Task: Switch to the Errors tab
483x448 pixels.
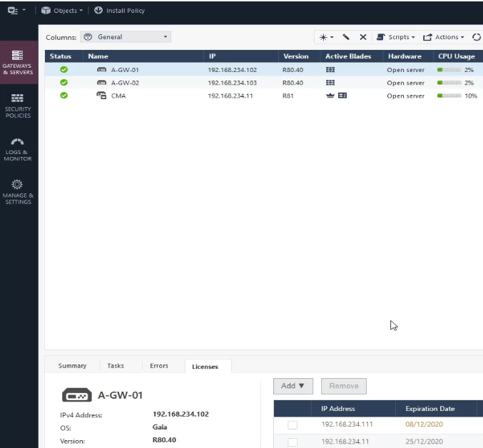Action: tap(159, 366)
